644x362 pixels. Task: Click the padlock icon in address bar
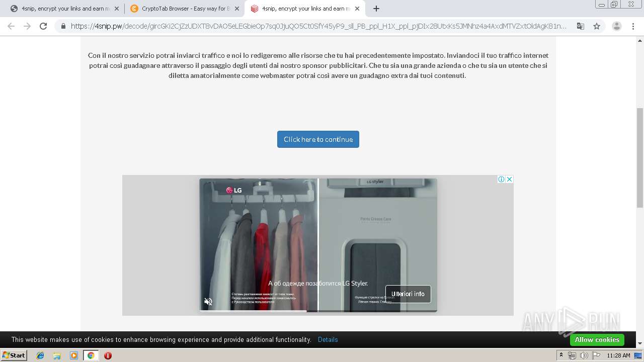(x=63, y=26)
